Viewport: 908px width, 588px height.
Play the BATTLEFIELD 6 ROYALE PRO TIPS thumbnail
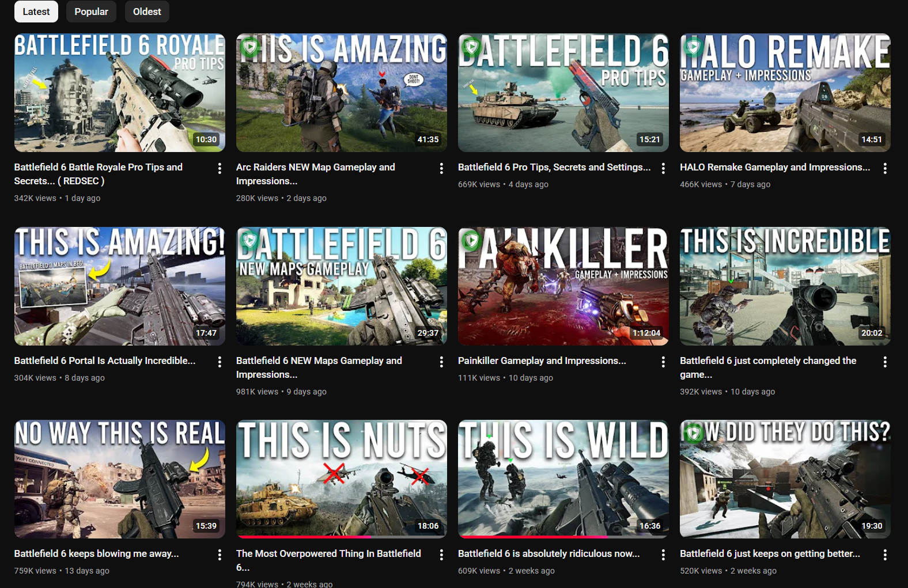click(120, 93)
